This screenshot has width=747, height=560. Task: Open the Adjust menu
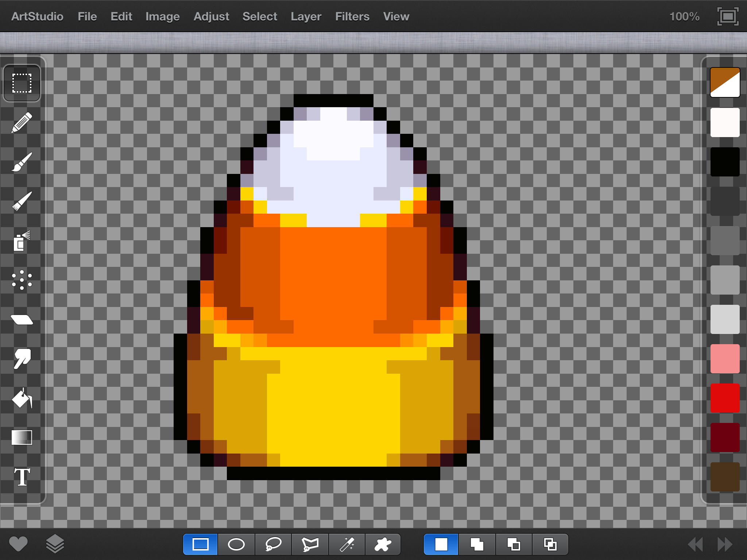211,17
